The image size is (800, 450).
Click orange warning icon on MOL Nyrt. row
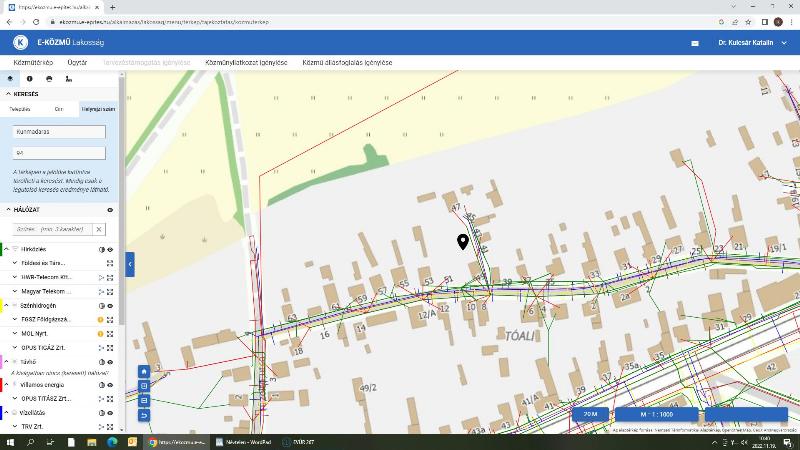click(101, 334)
